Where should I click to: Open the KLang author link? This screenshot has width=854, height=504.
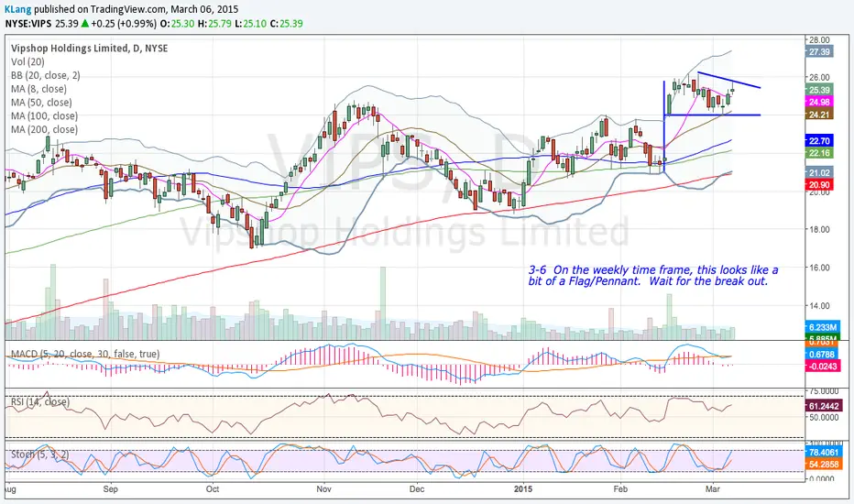(17, 9)
